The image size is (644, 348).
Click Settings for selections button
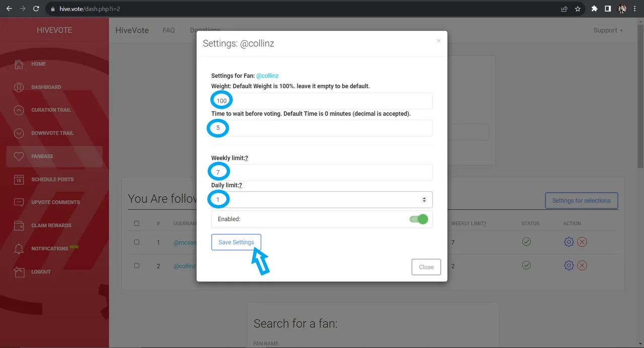[x=581, y=200]
